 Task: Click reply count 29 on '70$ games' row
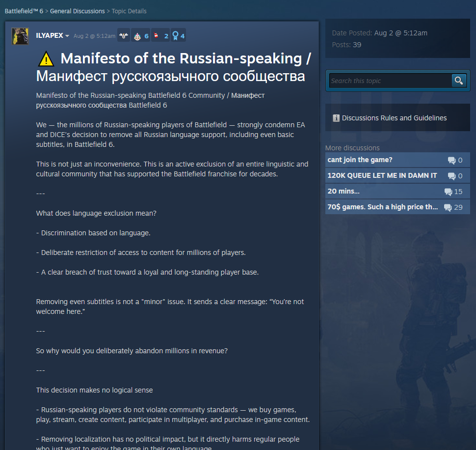coord(458,207)
